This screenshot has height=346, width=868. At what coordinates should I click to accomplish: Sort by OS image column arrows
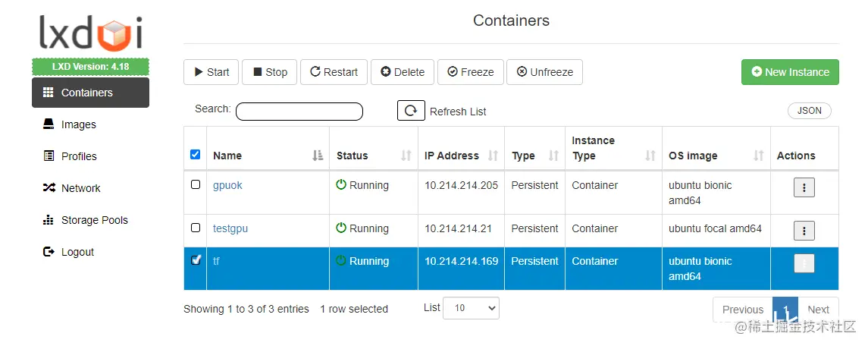[x=758, y=156]
